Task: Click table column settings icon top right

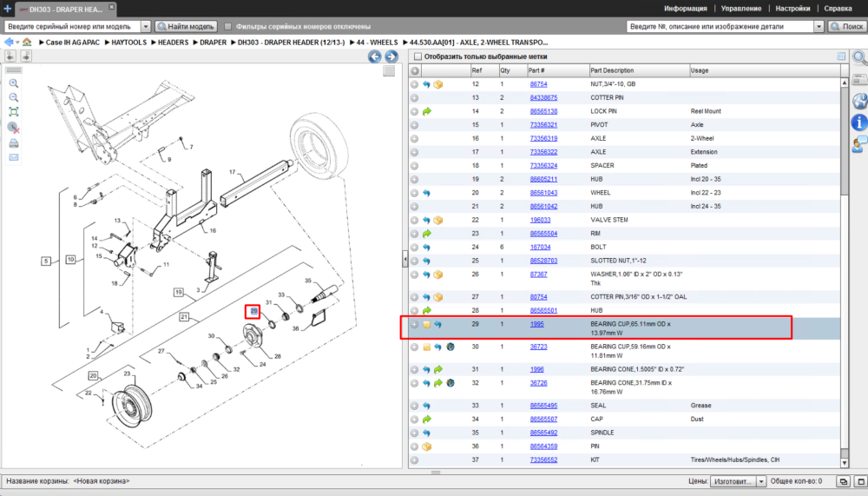Action: 841,56
